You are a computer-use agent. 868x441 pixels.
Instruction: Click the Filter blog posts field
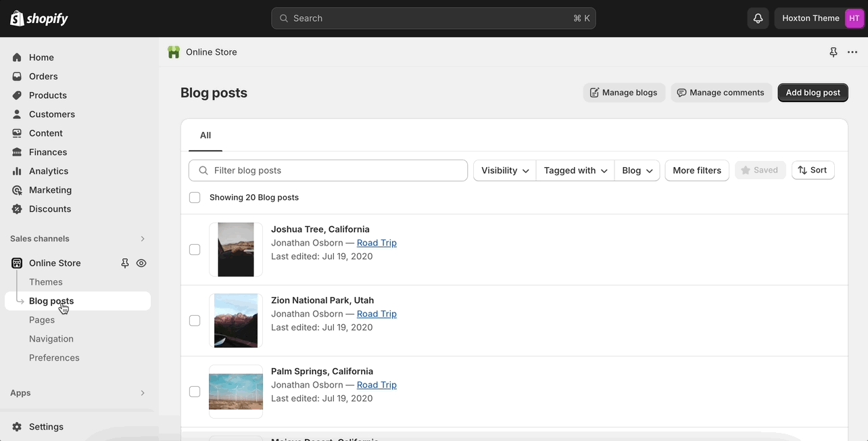[328, 170]
